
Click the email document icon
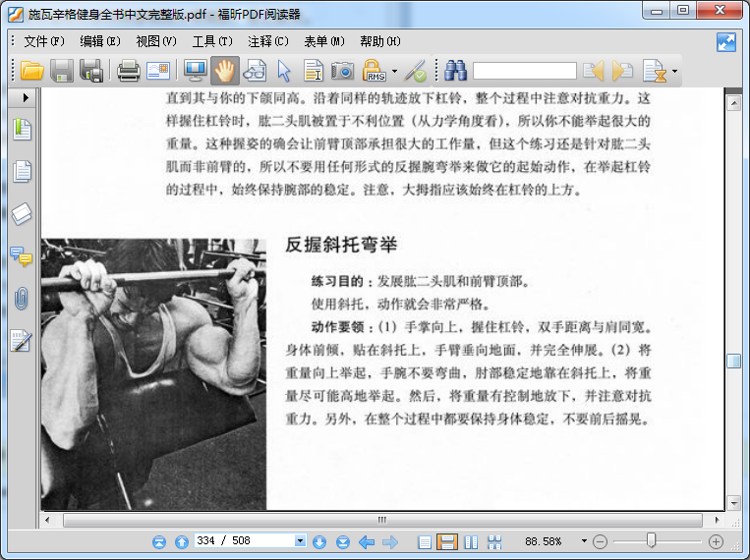click(158, 71)
